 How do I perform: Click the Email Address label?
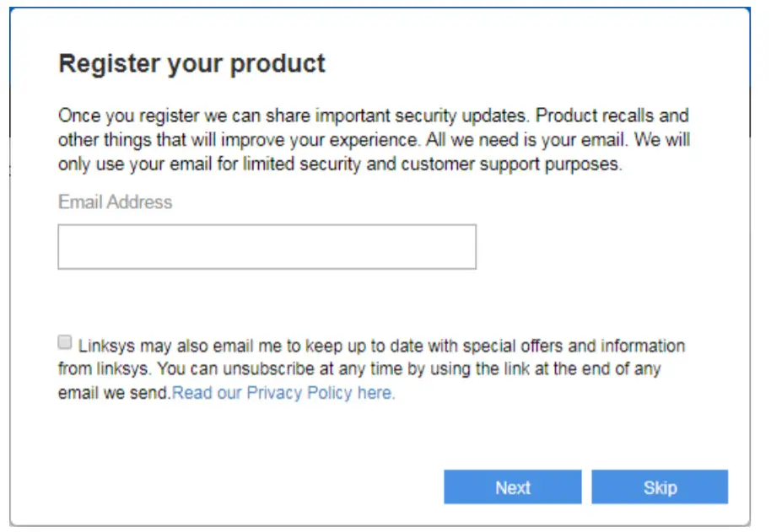[113, 202]
